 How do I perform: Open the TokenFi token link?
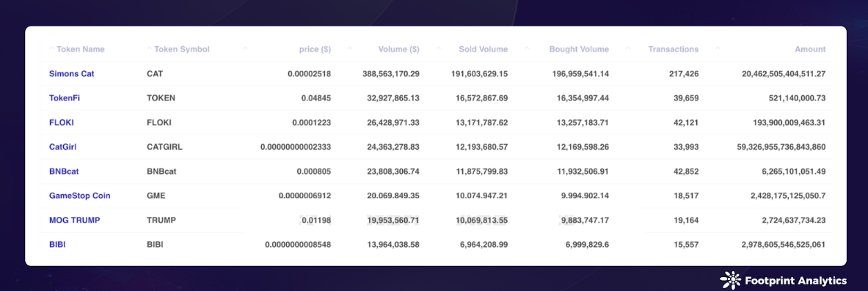point(65,98)
